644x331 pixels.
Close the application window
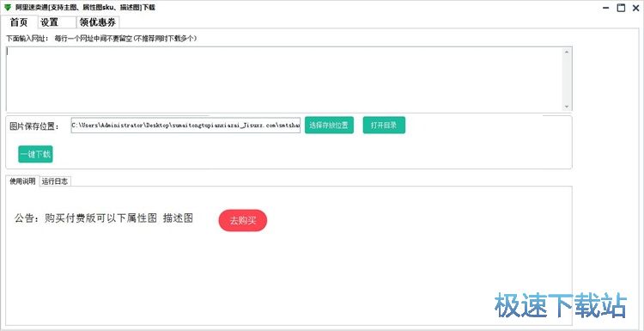click(x=635, y=8)
